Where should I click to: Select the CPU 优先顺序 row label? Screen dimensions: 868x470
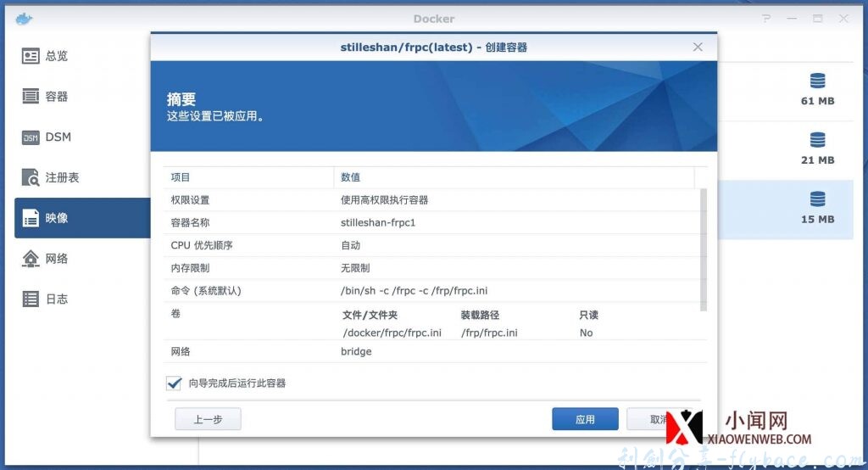tap(202, 245)
